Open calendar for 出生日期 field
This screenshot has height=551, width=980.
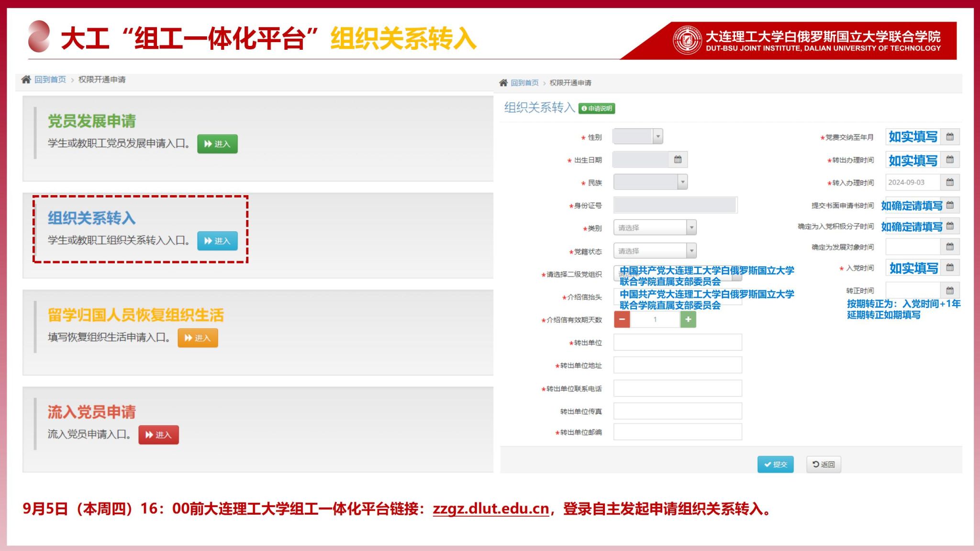[678, 160]
